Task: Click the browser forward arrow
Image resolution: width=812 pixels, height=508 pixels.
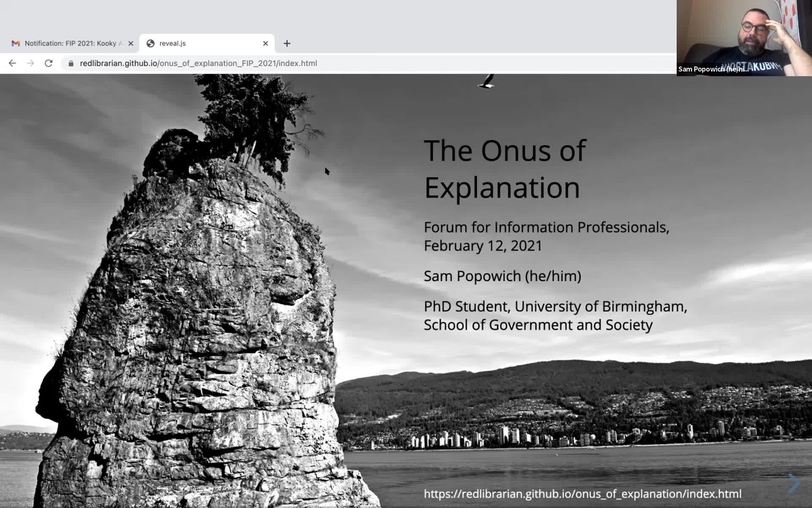Action: click(30, 63)
